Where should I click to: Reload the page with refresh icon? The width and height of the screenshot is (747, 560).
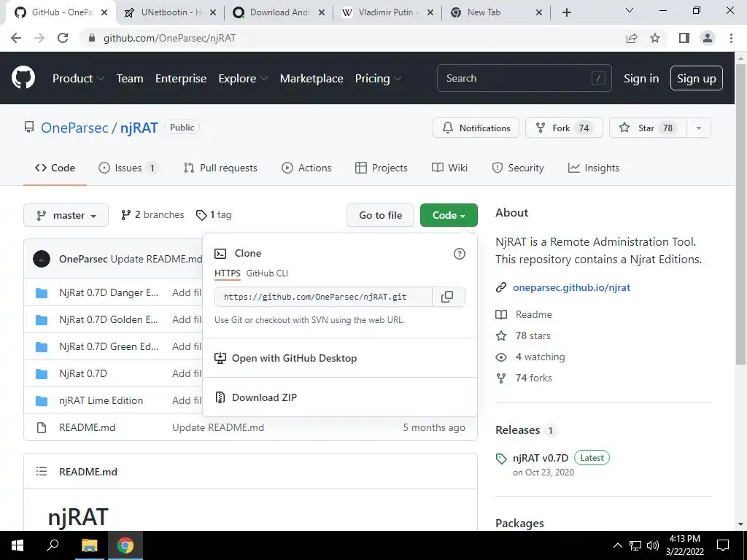click(63, 38)
